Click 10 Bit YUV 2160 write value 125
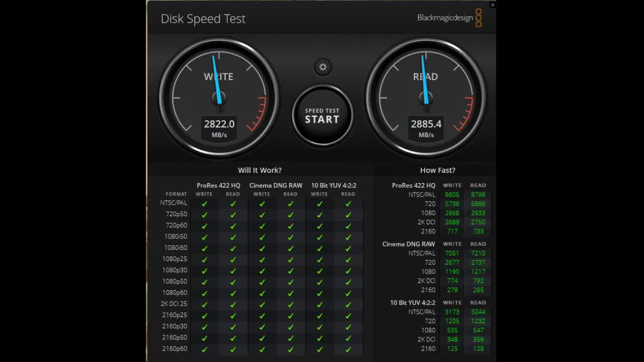644x362 pixels. (x=452, y=348)
